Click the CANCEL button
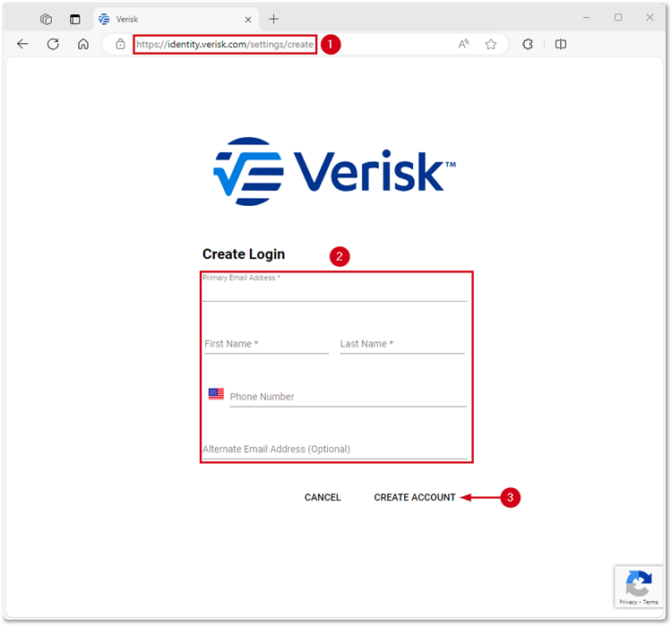 (x=323, y=497)
